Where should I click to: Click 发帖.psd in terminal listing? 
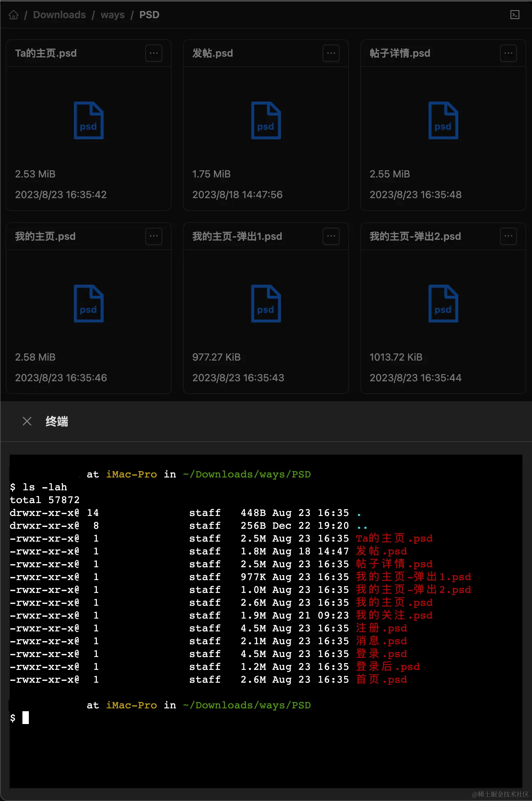click(x=381, y=551)
